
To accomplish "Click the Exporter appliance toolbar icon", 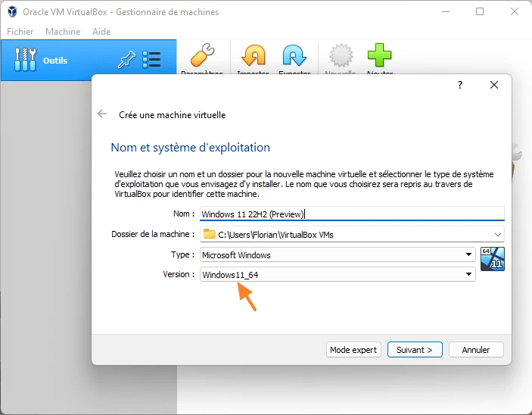I will 294,55.
